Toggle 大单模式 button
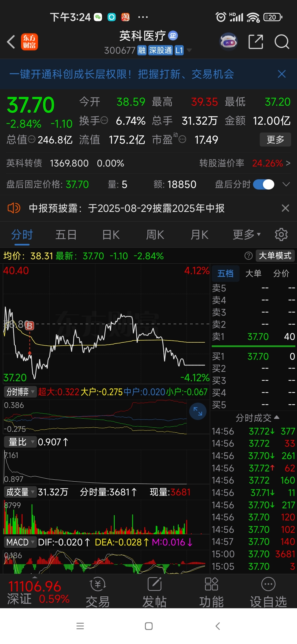 pos(275,256)
